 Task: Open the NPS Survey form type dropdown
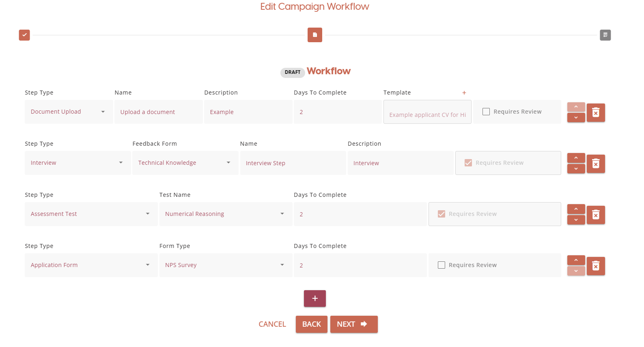point(225,265)
